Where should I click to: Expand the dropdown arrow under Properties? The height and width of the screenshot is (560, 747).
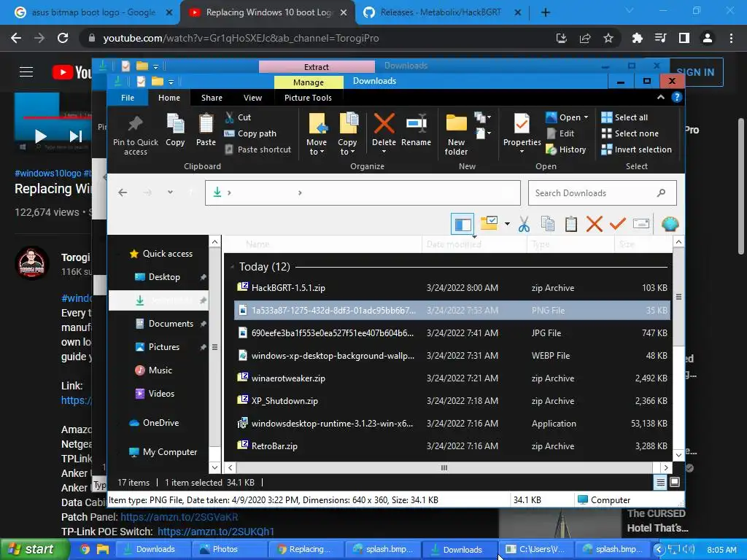click(522, 152)
